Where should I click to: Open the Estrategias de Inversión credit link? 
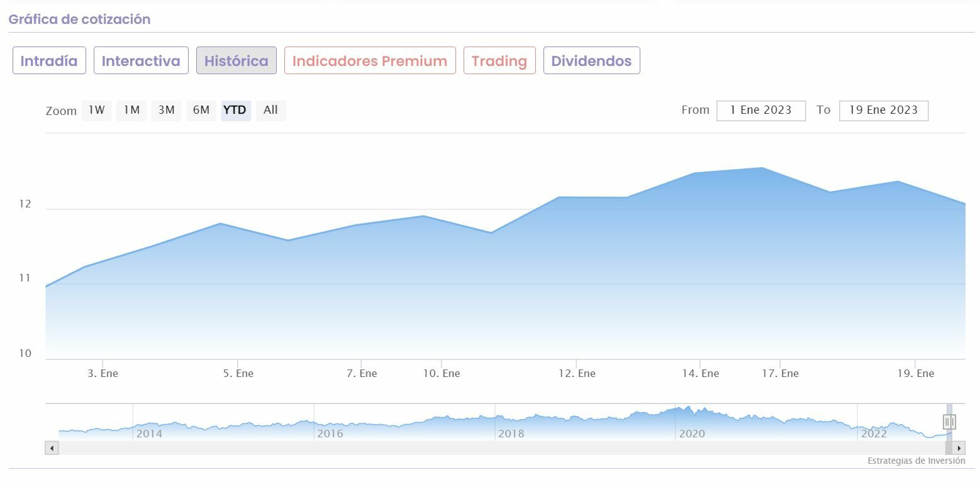pos(916,461)
